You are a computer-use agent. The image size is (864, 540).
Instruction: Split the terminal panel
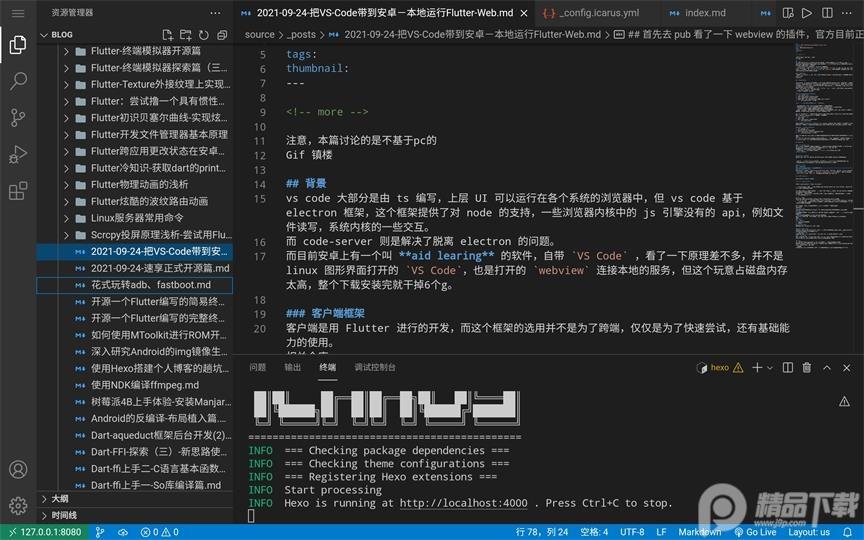[x=782, y=367]
